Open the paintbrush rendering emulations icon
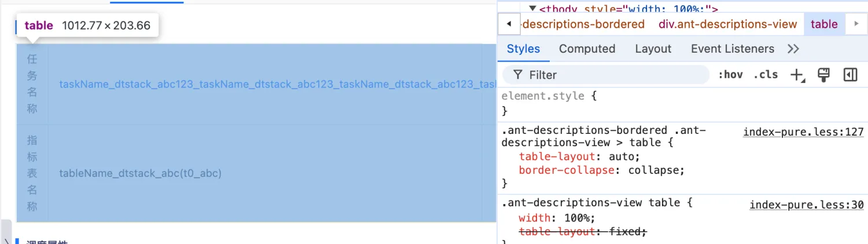The width and height of the screenshot is (868, 244). click(823, 75)
